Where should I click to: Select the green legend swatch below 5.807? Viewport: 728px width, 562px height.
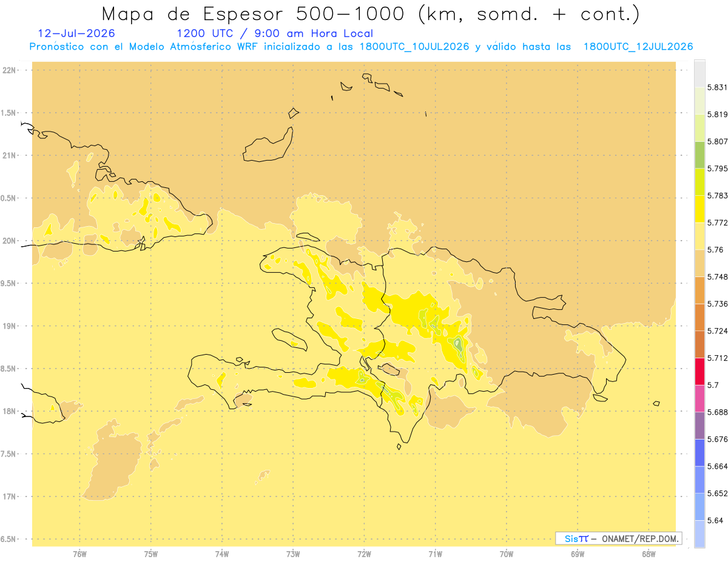pos(699,155)
